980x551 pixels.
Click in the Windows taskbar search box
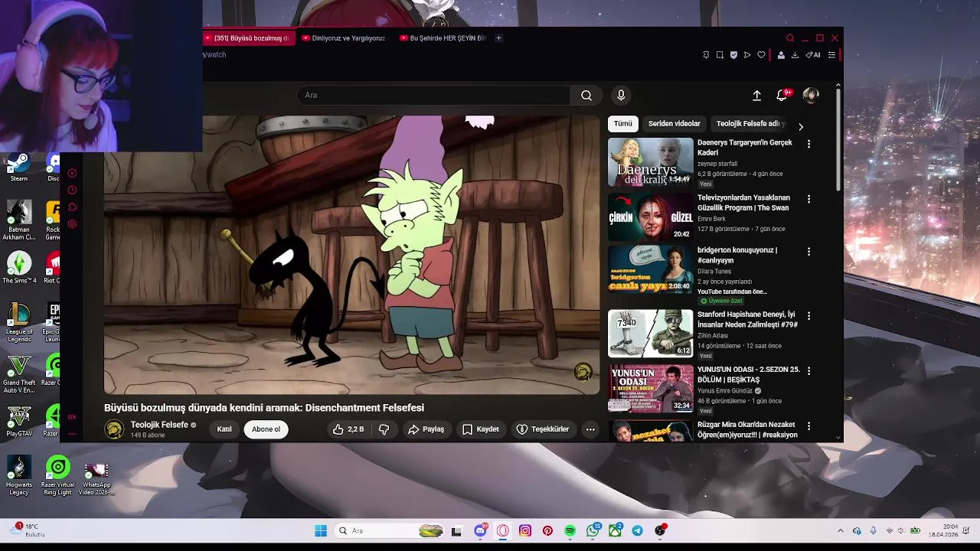390,531
